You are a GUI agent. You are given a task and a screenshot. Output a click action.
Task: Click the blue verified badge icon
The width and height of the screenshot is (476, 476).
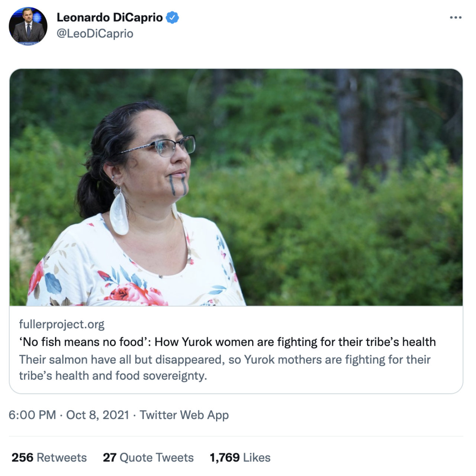[172, 17]
